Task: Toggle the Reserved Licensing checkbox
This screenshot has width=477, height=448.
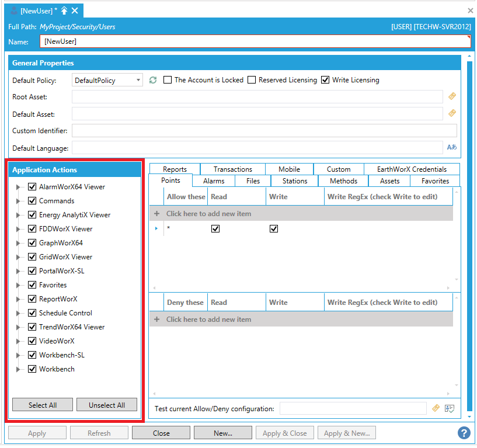Action: (252, 80)
